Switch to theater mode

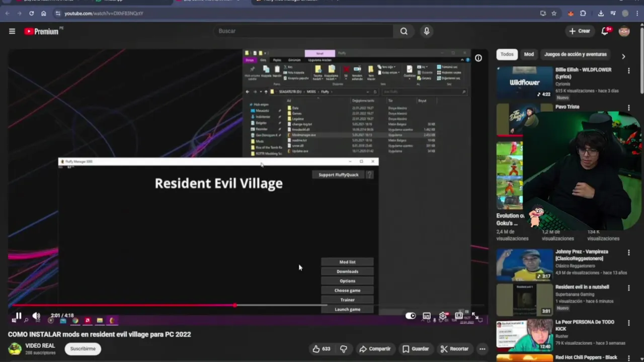459,316
